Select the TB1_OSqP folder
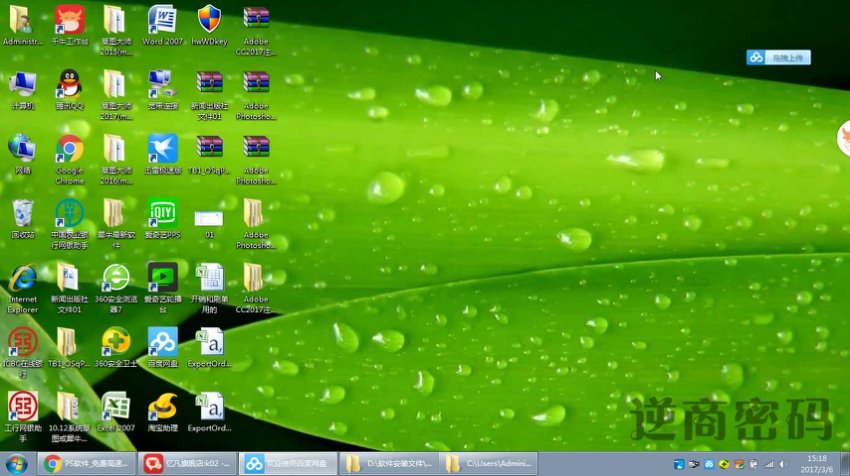Image resolution: width=850 pixels, height=476 pixels. click(68, 348)
